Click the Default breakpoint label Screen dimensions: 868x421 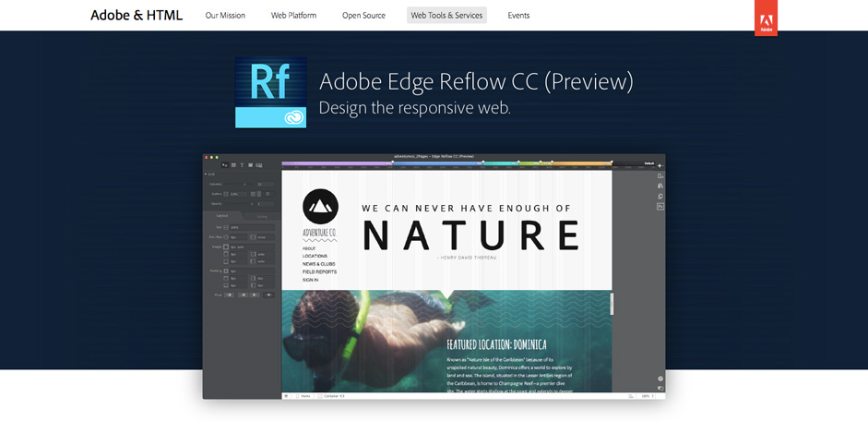click(649, 163)
